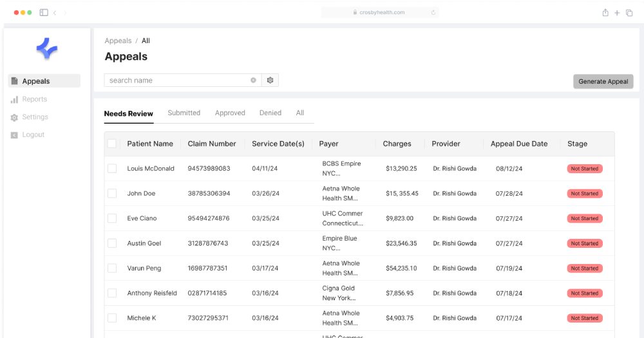This screenshot has width=644, height=338.
Task: Show tab overview icon in browser
Action: click(629, 13)
